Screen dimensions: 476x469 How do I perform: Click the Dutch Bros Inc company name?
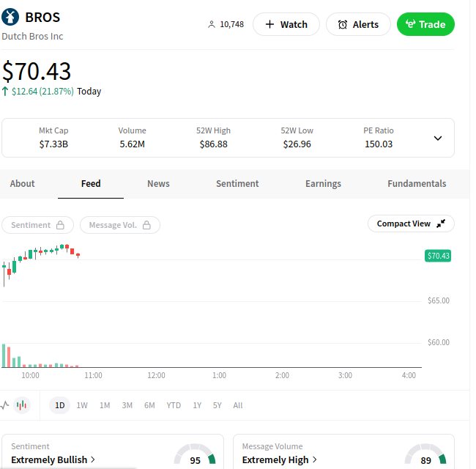pyautogui.click(x=32, y=37)
